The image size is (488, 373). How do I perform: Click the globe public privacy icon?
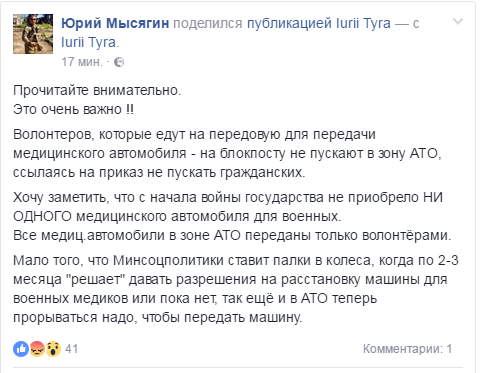tap(119, 62)
